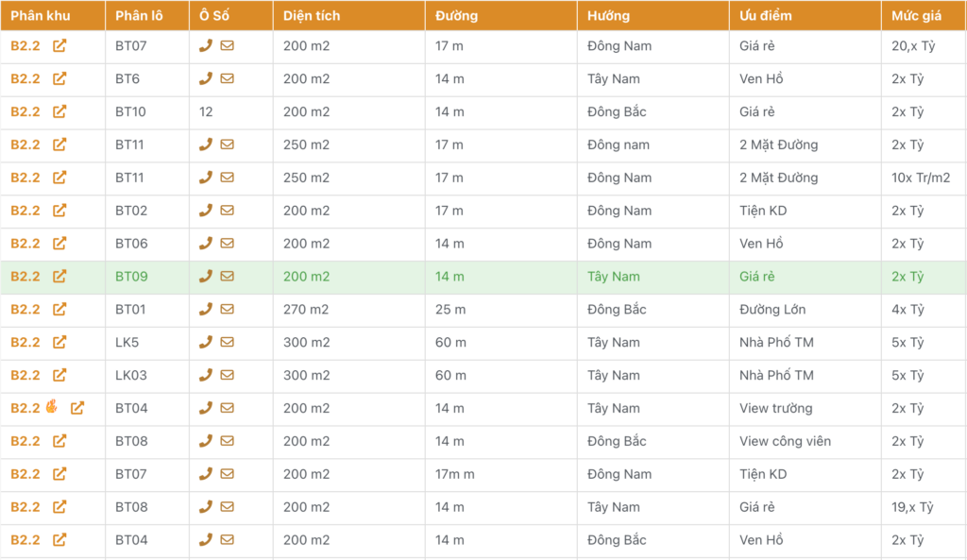Click the phone icon in the LK5 row
Viewport: 967px width, 560px height.
[x=205, y=342]
